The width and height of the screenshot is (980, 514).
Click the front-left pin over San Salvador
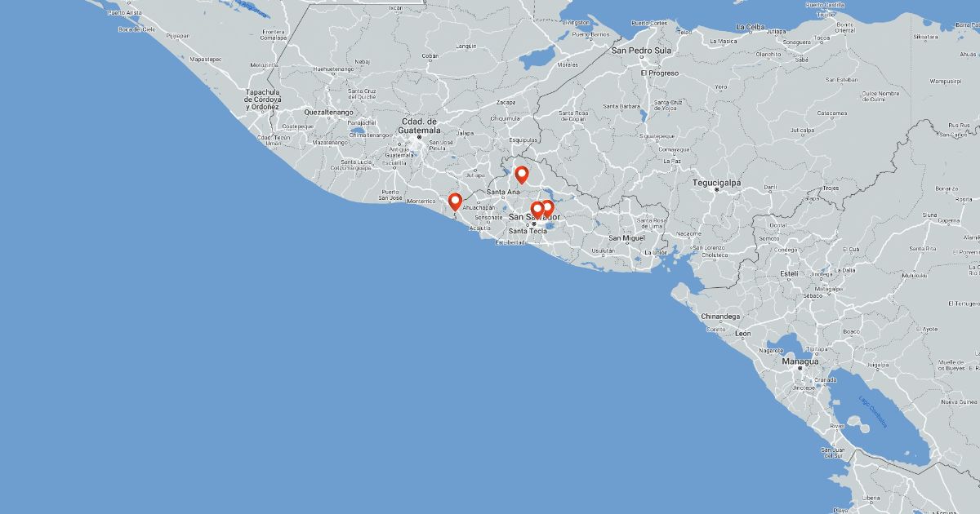(537, 210)
